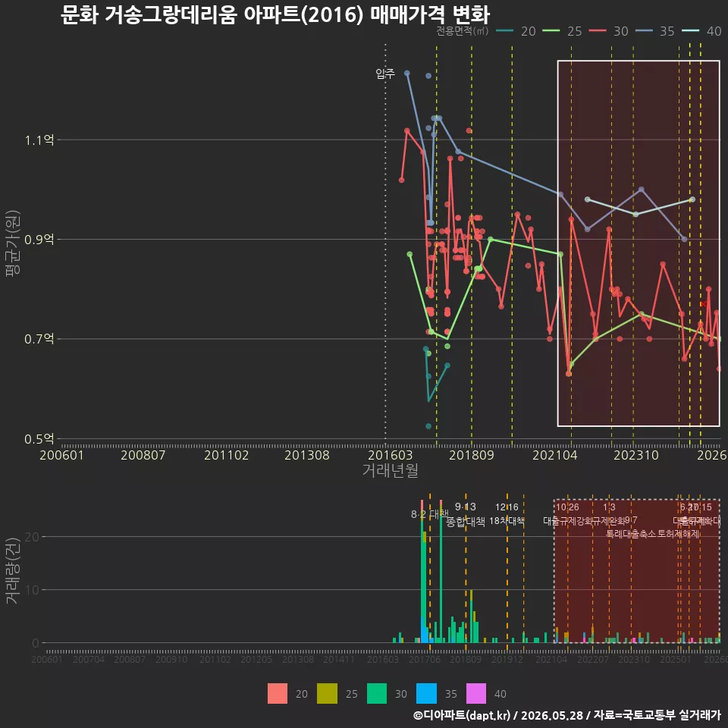Click the '거래량(건)' volume axis title
This screenshot has height=728, width=728.
(x=13, y=571)
